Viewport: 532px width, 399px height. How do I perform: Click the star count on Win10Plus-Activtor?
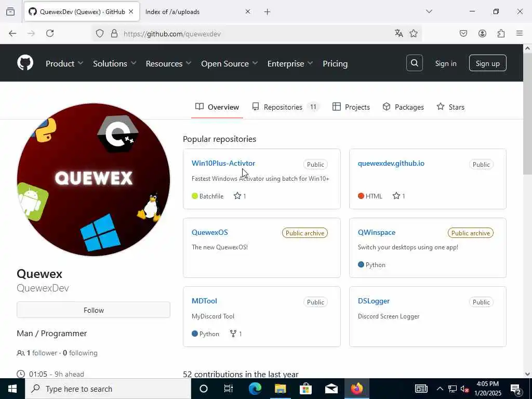(x=240, y=196)
